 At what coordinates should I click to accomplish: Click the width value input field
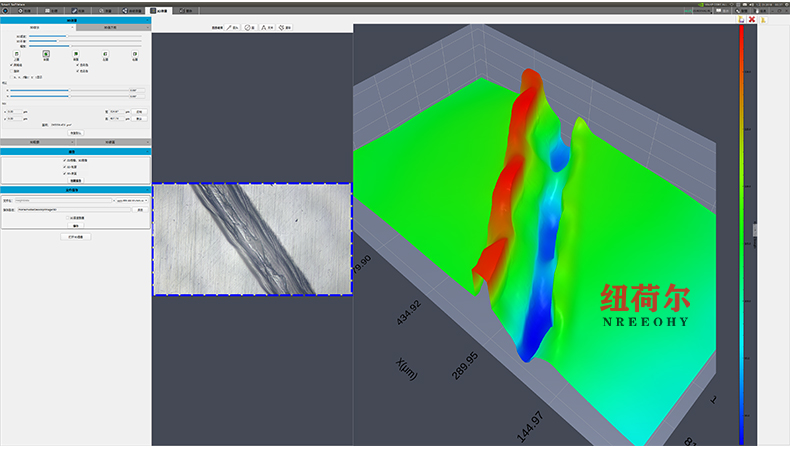point(116,112)
